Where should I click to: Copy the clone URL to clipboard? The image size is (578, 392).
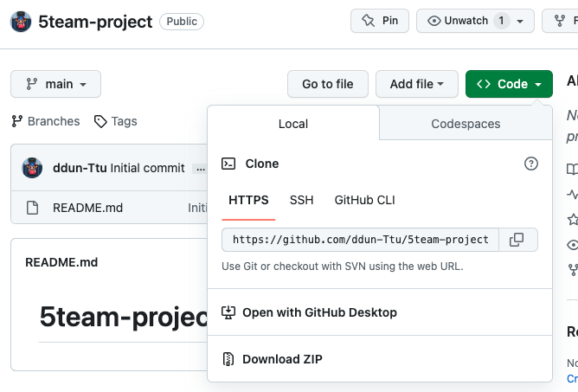[x=517, y=240]
